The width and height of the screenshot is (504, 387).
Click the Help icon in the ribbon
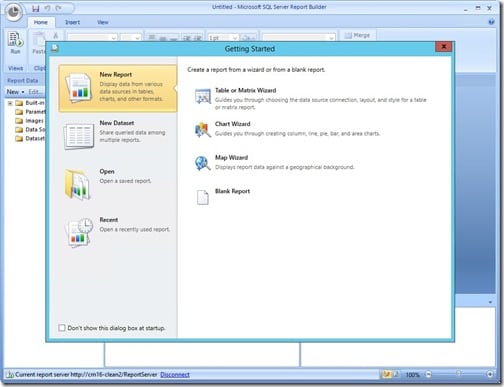[491, 22]
